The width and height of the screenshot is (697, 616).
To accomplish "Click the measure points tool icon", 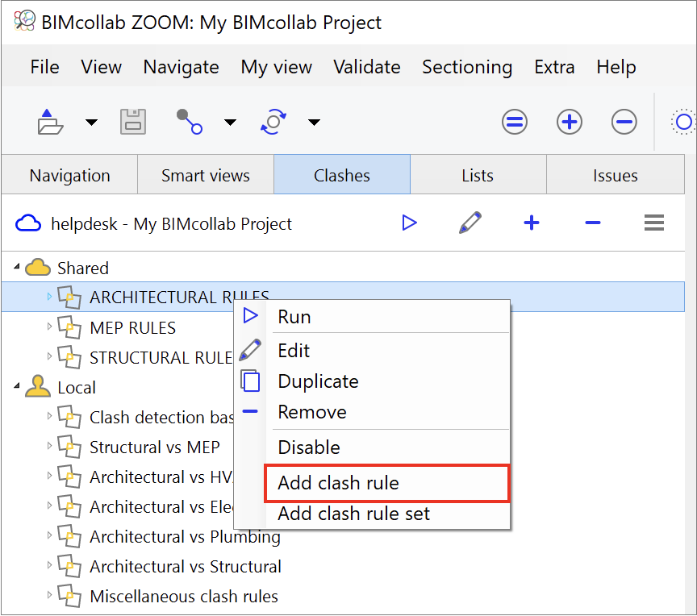I will [190, 122].
